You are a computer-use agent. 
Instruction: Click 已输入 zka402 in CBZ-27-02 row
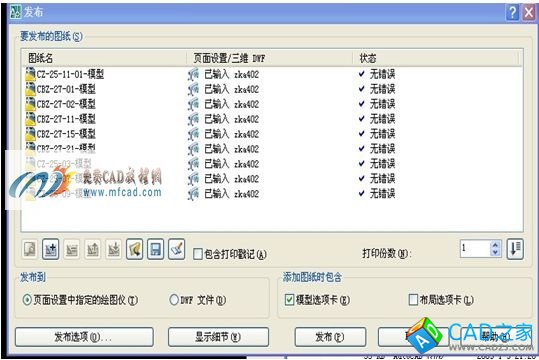(232, 104)
